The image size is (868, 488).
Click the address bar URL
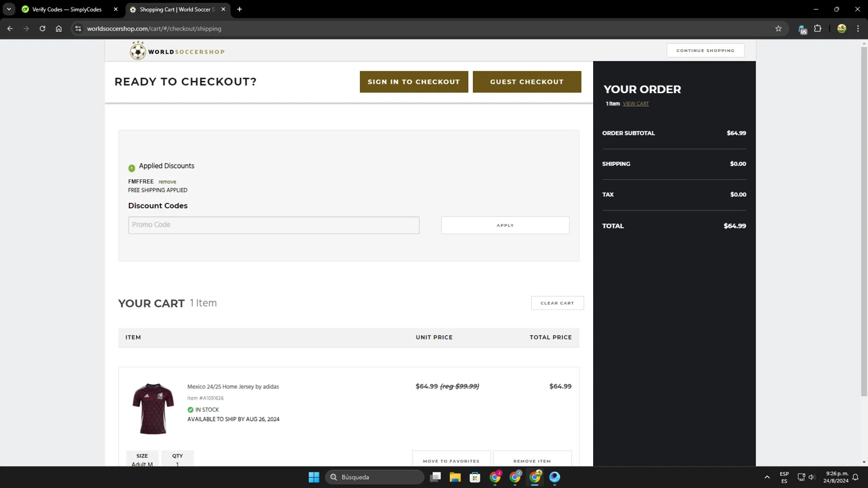[154, 28]
